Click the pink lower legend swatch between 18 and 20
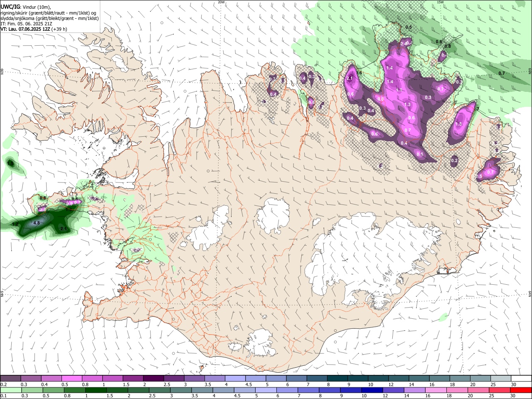532x399 pixels. tap(457, 390)
